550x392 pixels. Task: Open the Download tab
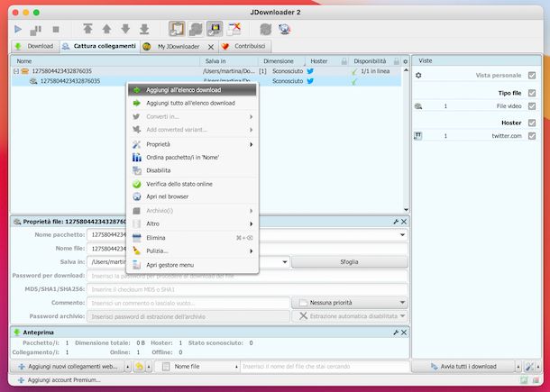click(34, 46)
